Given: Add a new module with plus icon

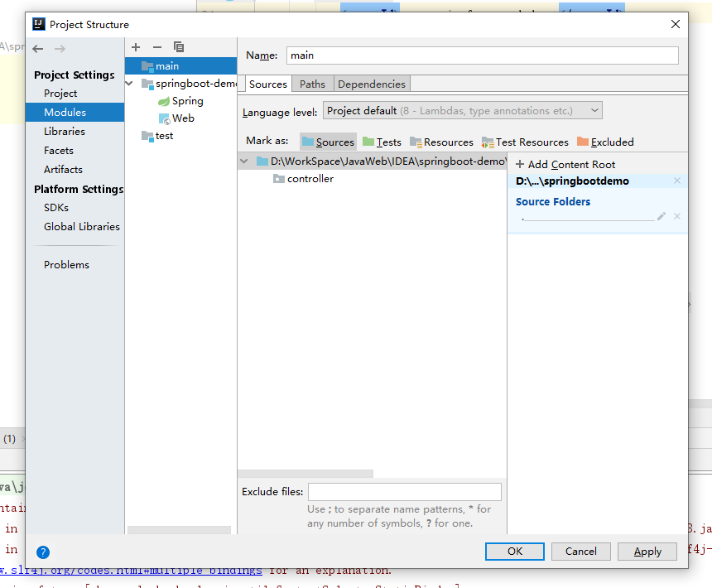Looking at the screenshot, I should coord(135,47).
